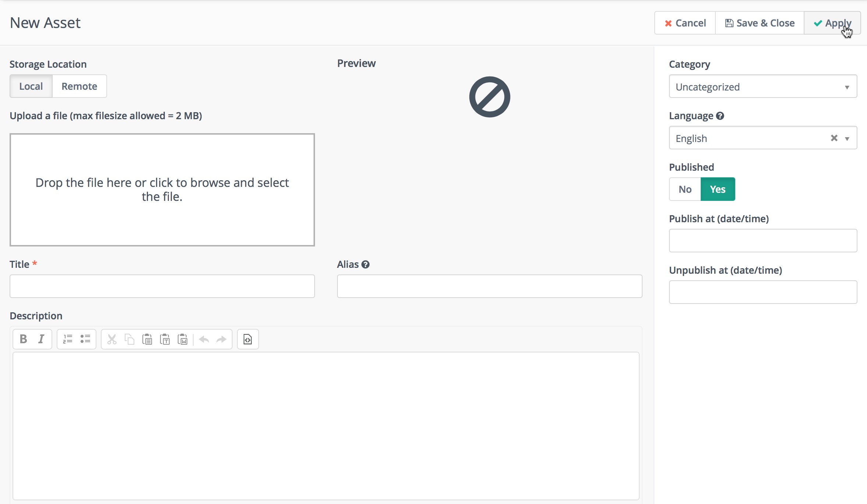Set Published to No
The height and width of the screenshot is (504, 867).
(685, 189)
